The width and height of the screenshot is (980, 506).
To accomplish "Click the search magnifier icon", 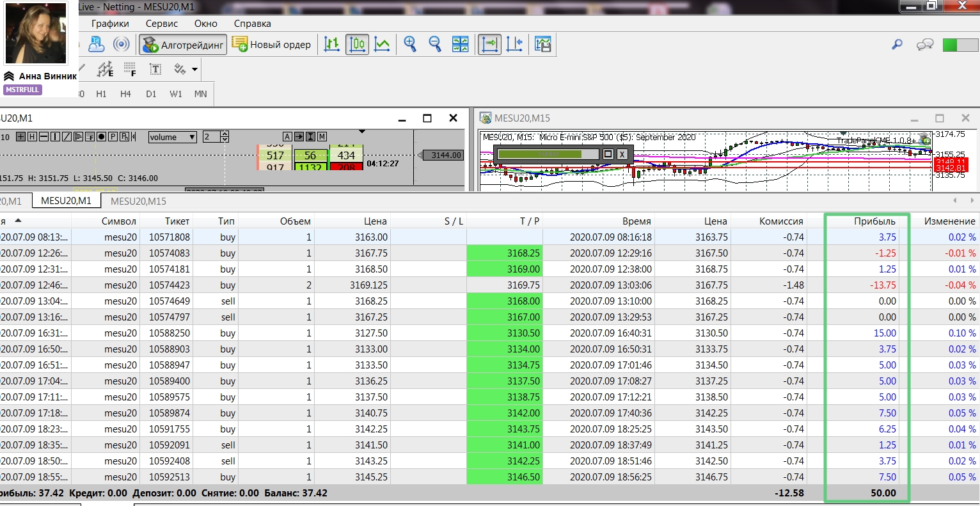I will (x=897, y=45).
